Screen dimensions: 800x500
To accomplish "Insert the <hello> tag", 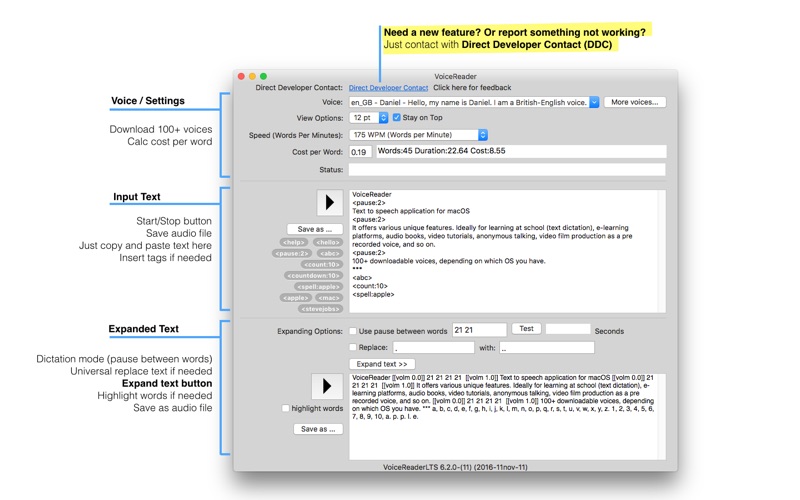I will pos(328,242).
